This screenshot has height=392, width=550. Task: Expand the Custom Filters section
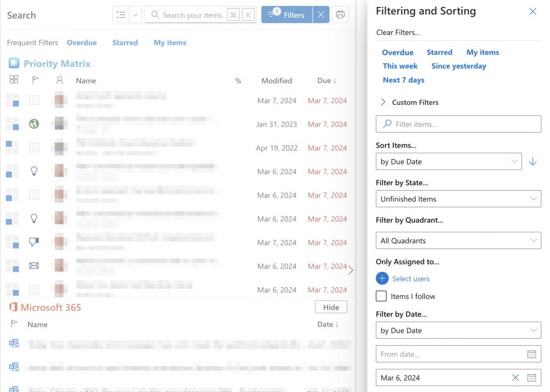(382, 102)
